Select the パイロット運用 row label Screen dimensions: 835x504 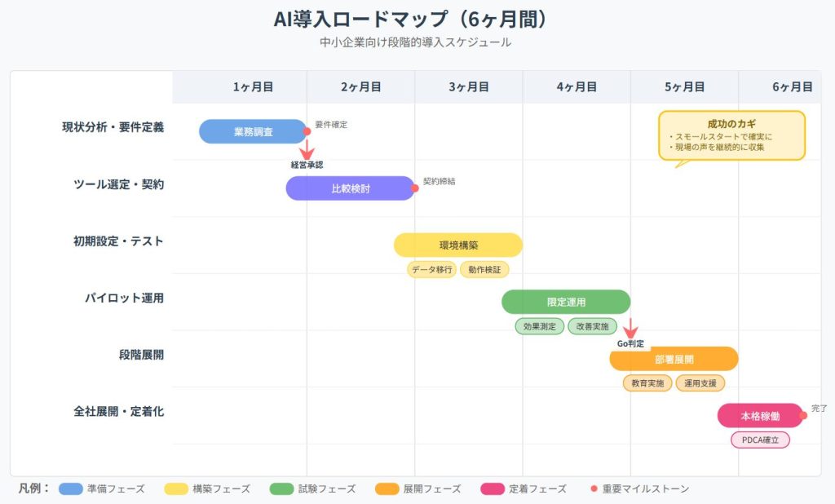click(x=124, y=298)
